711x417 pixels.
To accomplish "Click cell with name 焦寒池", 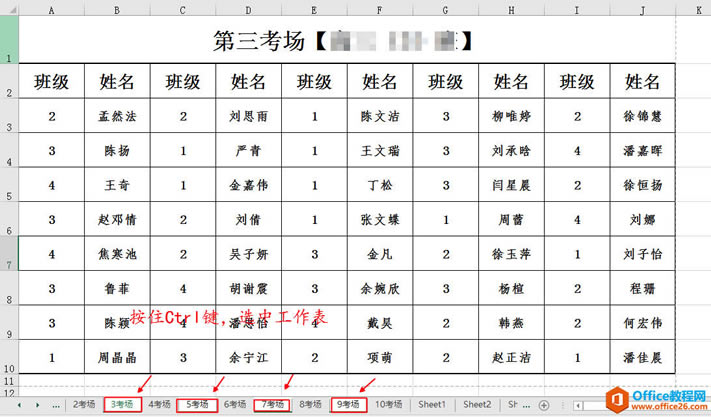I will click(x=117, y=253).
